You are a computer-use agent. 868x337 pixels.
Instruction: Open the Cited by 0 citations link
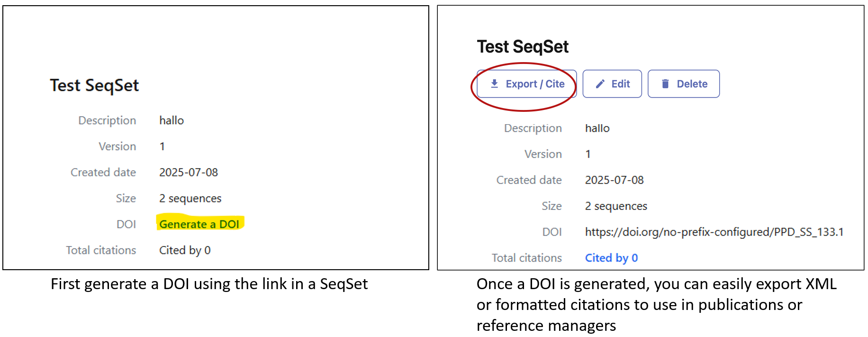611,257
